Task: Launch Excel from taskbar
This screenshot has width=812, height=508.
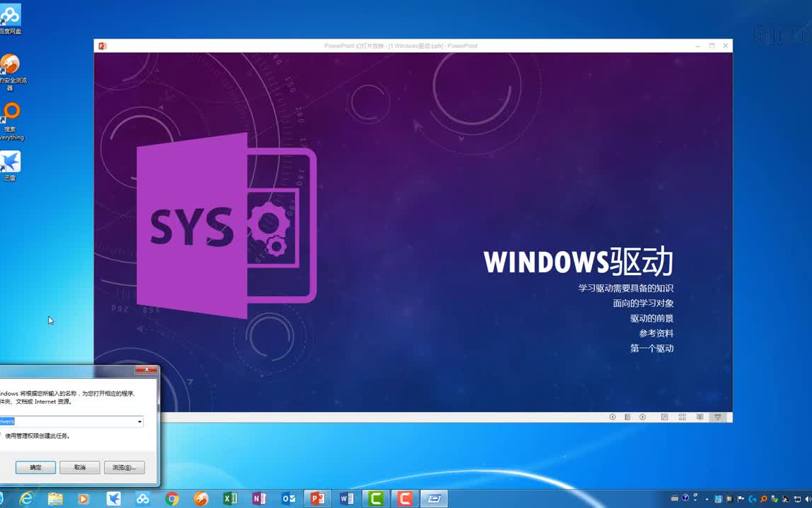Action: [x=230, y=499]
